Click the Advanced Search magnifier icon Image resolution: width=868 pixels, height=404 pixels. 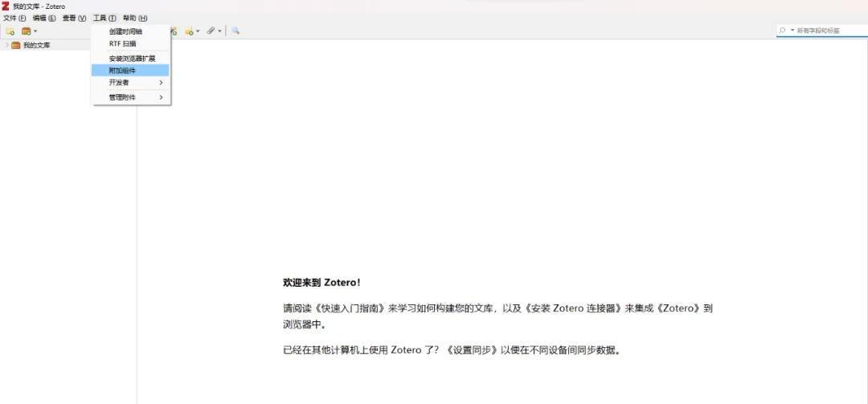(235, 31)
